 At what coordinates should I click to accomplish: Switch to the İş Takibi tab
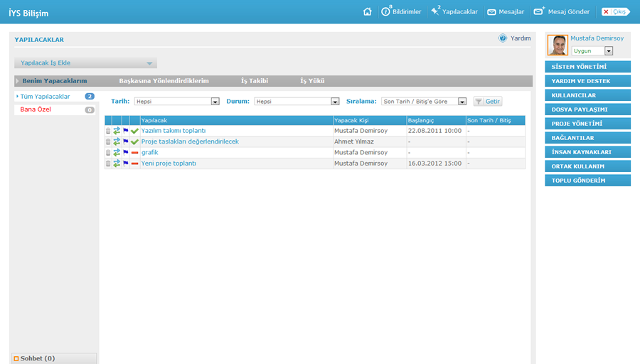point(255,81)
